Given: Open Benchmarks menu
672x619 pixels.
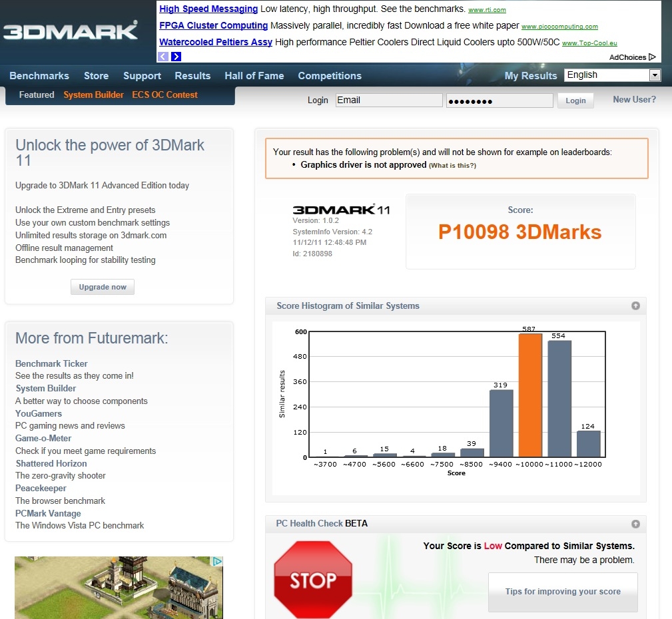Looking at the screenshot, I should coord(39,75).
